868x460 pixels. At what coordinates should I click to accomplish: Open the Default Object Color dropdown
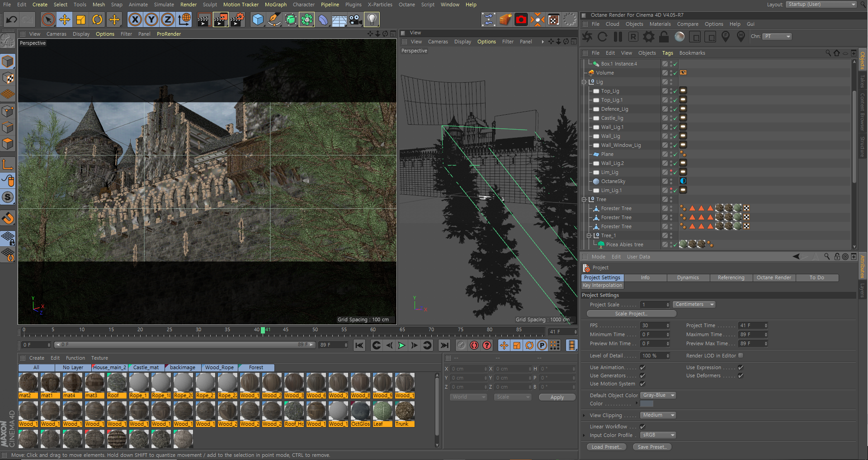[658, 395]
